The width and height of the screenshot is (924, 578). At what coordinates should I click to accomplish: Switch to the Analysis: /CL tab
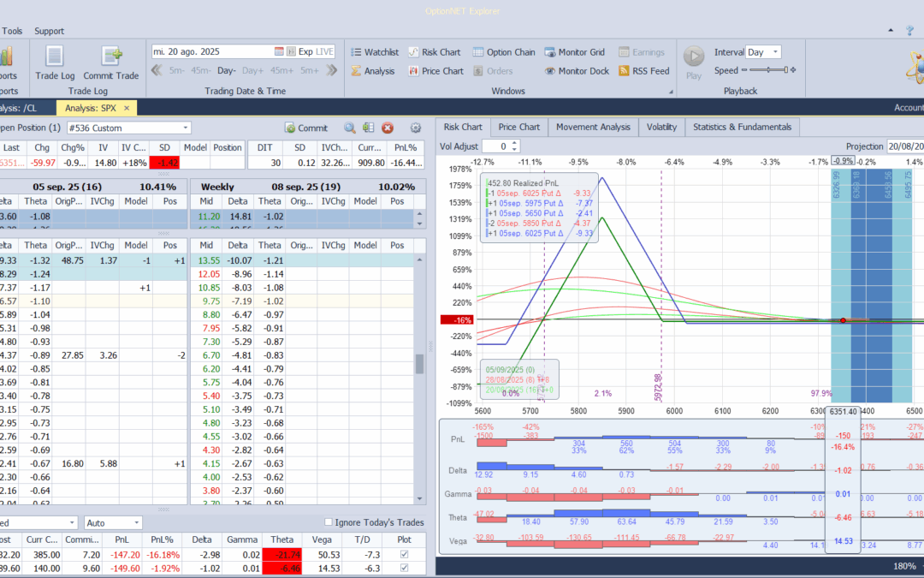26,108
